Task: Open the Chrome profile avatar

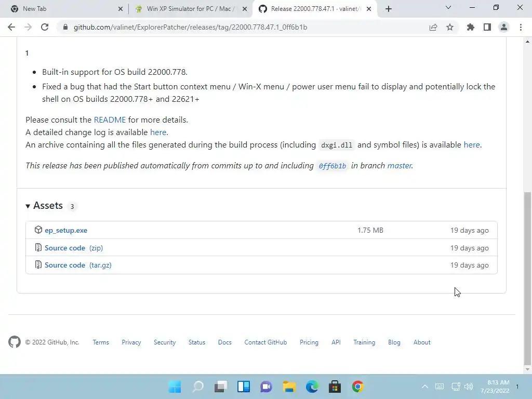Action: [x=504, y=27]
